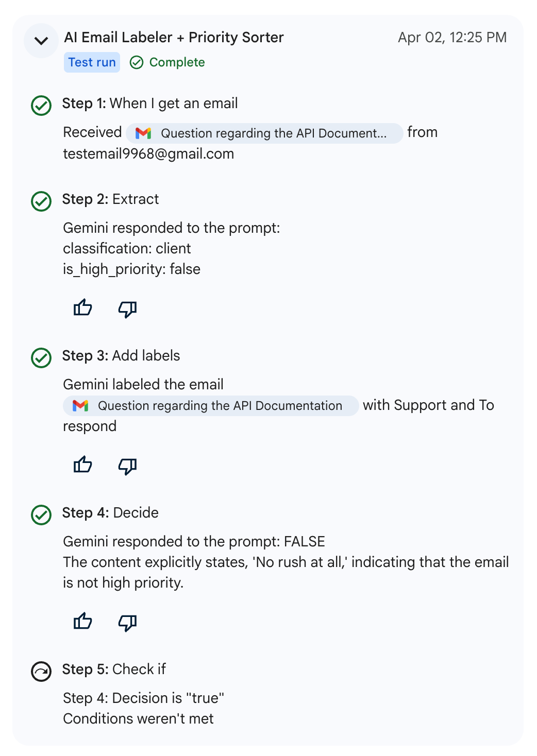Open the received email chip in Step 1

coord(264,133)
